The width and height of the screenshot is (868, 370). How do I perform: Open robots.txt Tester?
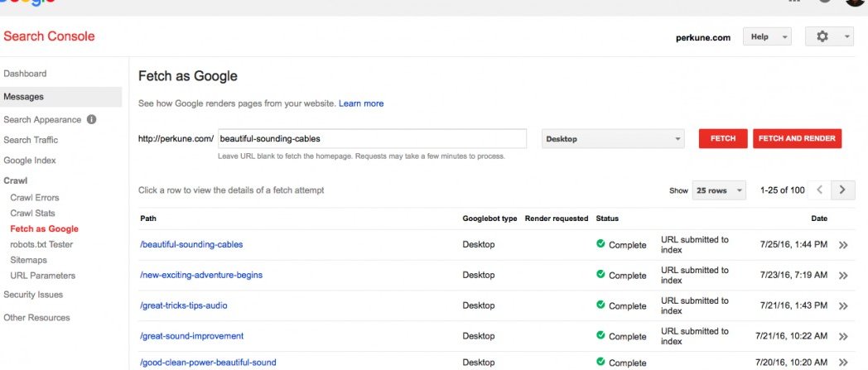[x=41, y=244]
